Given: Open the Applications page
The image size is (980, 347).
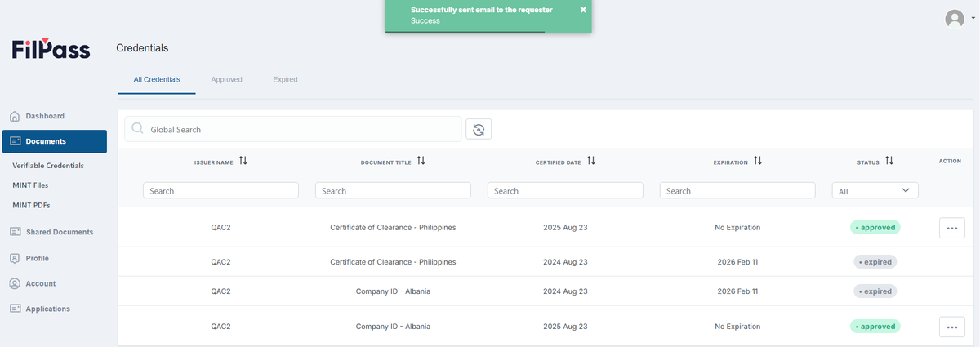Looking at the screenshot, I should 48,309.
